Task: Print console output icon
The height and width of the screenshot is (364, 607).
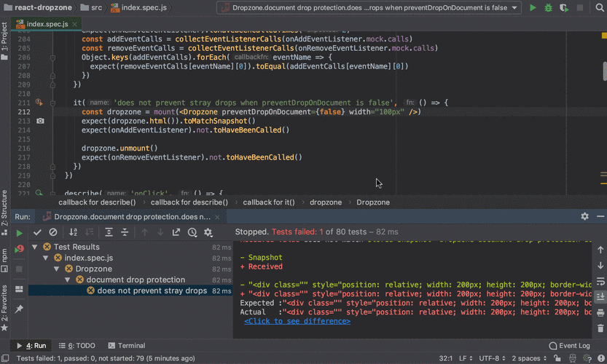Action: coord(600,312)
